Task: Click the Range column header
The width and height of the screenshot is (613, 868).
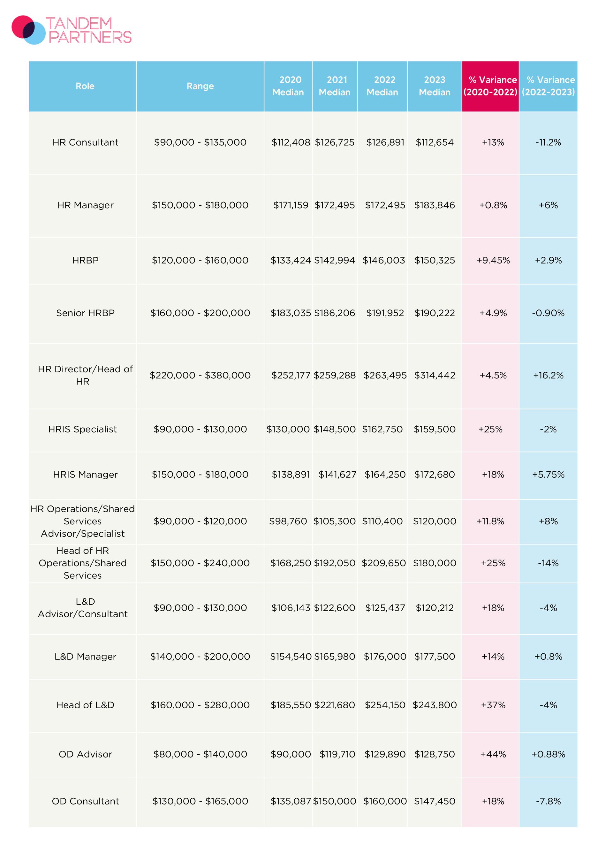Action: pos(200,86)
